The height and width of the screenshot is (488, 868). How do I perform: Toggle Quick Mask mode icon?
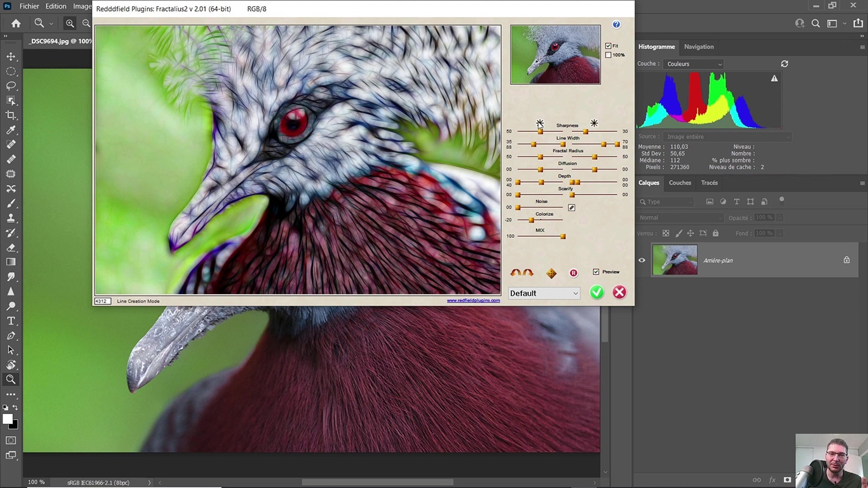pyautogui.click(x=11, y=440)
